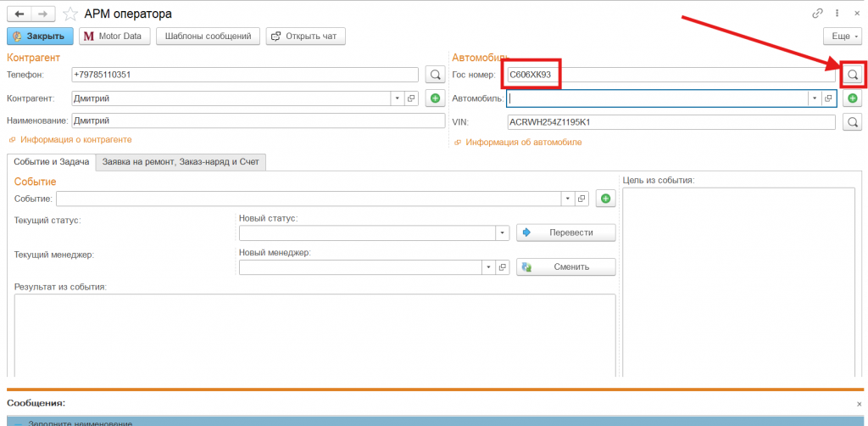The height and width of the screenshot is (426, 868).
Task: Click the search icon next to VIN field
Action: pos(853,122)
